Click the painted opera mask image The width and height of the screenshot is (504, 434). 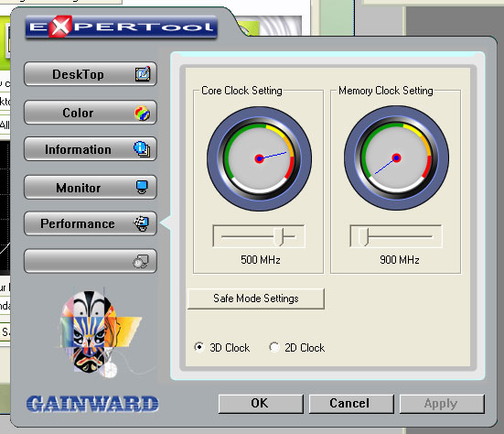click(x=100, y=332)
